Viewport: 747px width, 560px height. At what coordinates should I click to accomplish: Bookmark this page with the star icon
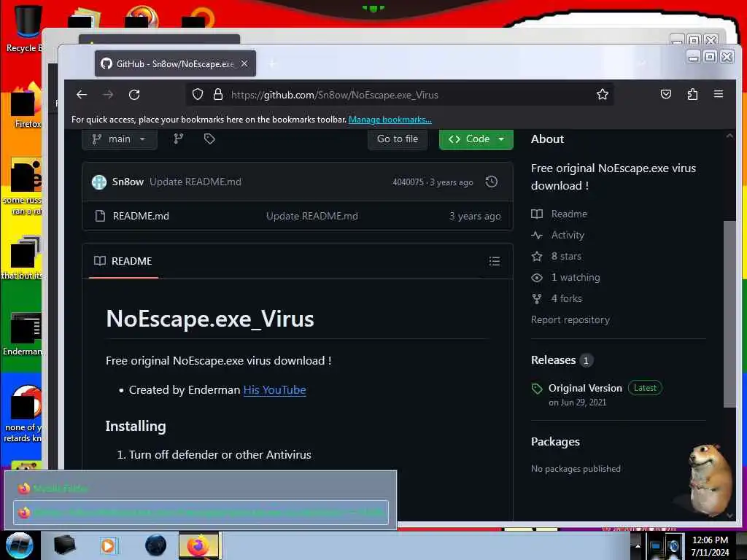[x=603, y=94]
